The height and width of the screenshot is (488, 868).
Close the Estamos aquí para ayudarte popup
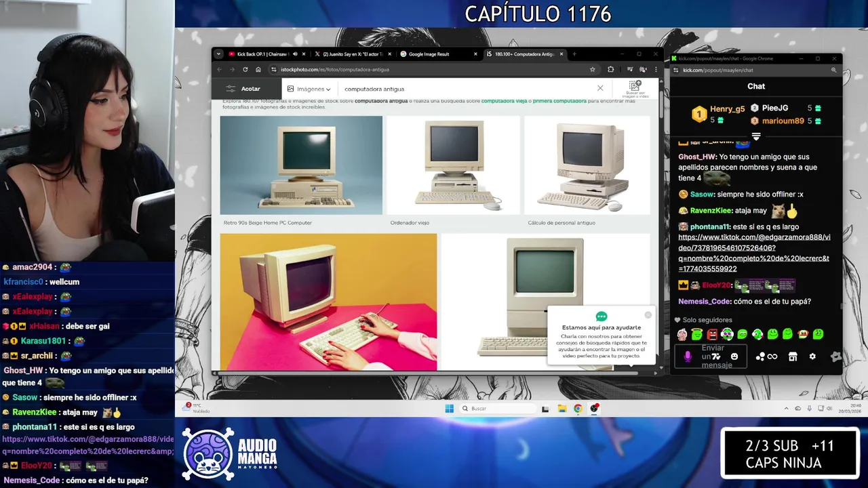pos(648,314)
